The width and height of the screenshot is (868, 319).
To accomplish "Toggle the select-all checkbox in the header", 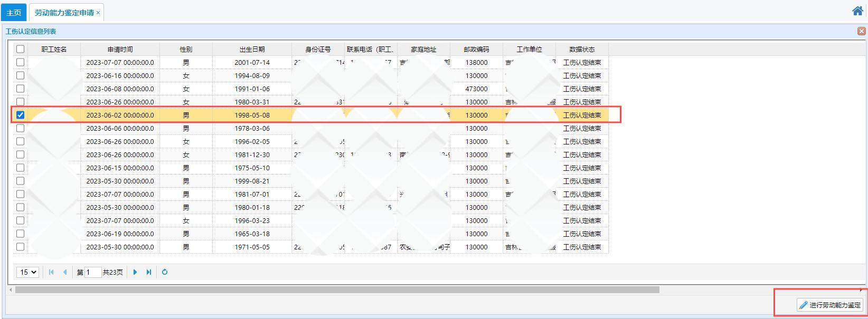I will click(x=20, y=49).
